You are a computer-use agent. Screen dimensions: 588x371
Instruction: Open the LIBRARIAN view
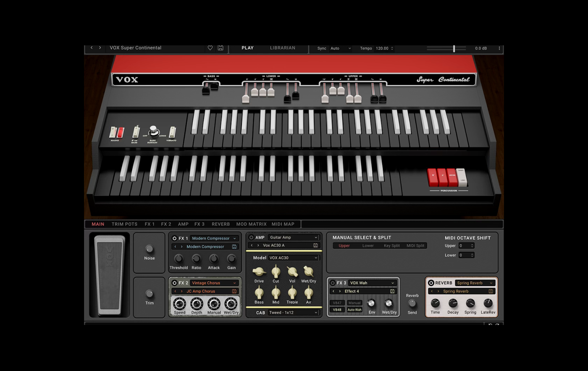tap(283, 48)
